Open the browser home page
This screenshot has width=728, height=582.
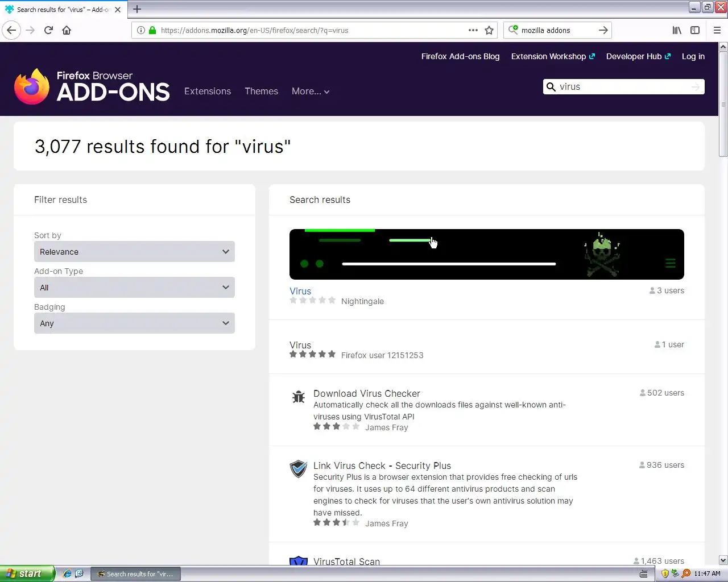[x=67, y=30]
